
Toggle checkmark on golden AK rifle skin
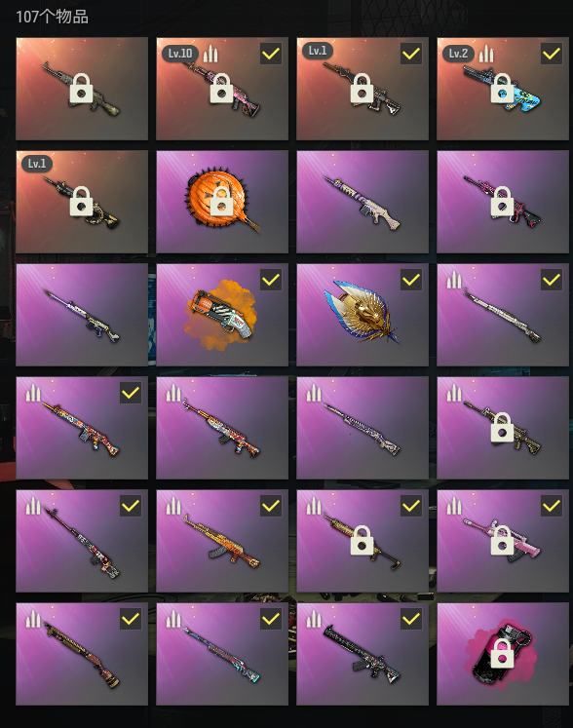[x=271, y=506]
